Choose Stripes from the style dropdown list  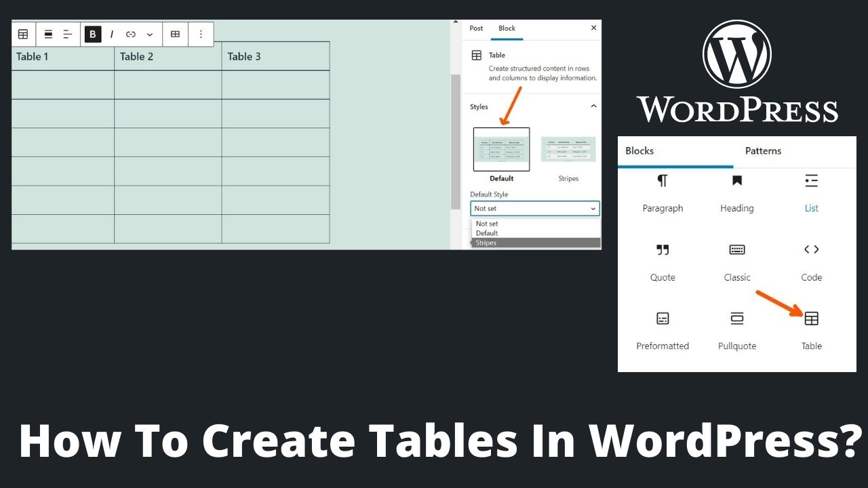click(x=486, y=242)
